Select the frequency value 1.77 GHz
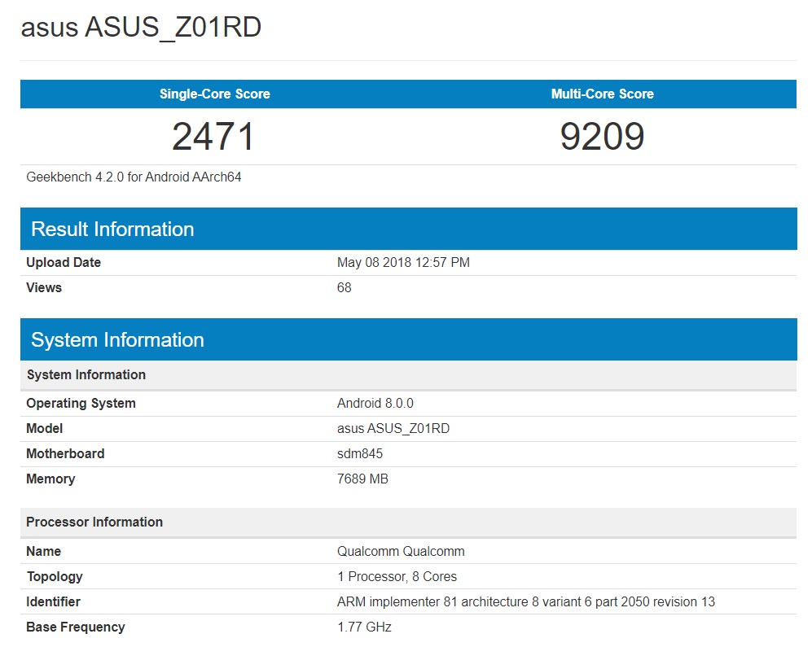The image size is (812, 647). coord(365,627)
